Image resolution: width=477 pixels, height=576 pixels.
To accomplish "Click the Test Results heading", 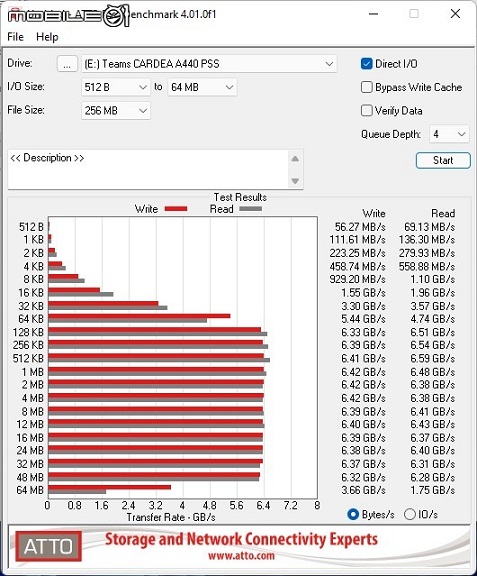I will pos(240,197).
